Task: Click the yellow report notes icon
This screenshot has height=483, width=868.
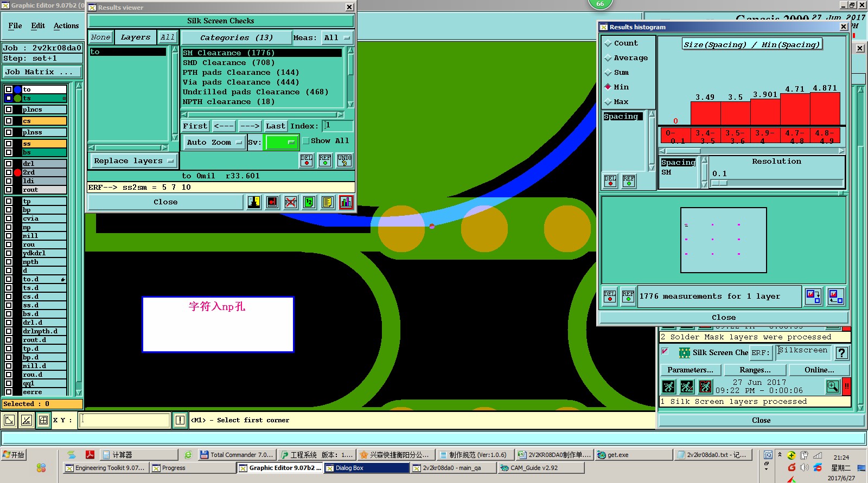Action: pyautogui.click(x=328, y=202)
